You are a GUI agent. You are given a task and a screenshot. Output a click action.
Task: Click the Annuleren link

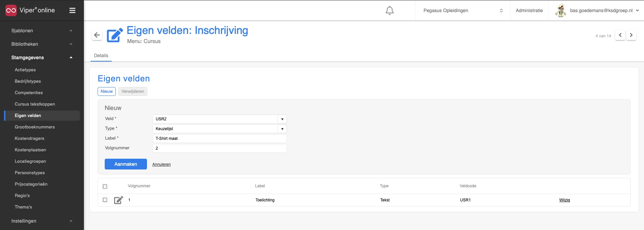pos(161,164)
